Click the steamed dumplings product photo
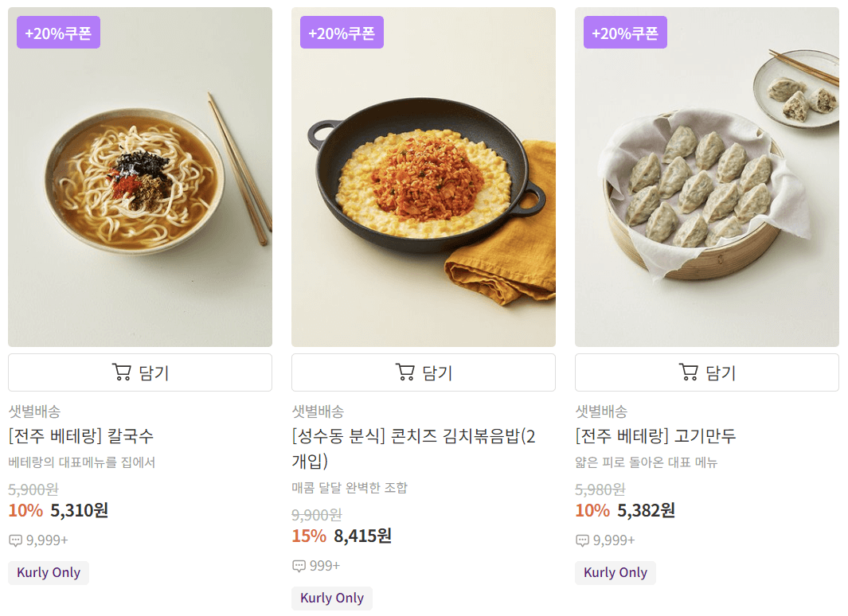This screenshot has width=848, height=616. [x=706, y=176]
